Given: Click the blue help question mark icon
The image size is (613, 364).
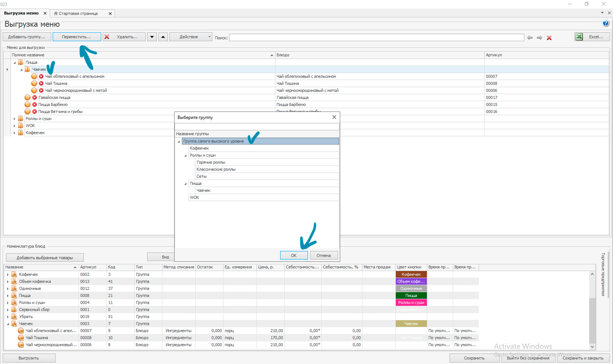Looking at the screenshot, I should [x=606, y=23].
